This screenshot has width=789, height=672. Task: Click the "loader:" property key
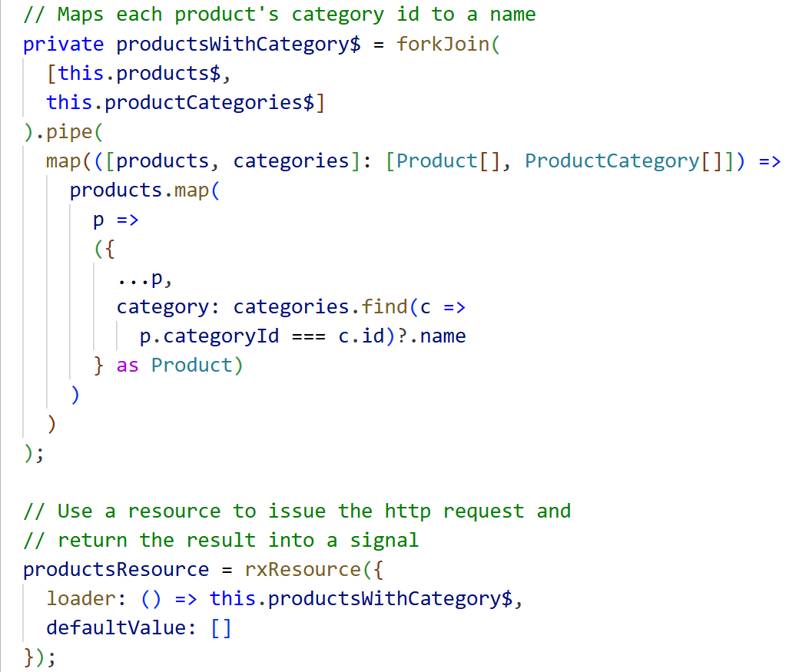click(x=87, y=598)
